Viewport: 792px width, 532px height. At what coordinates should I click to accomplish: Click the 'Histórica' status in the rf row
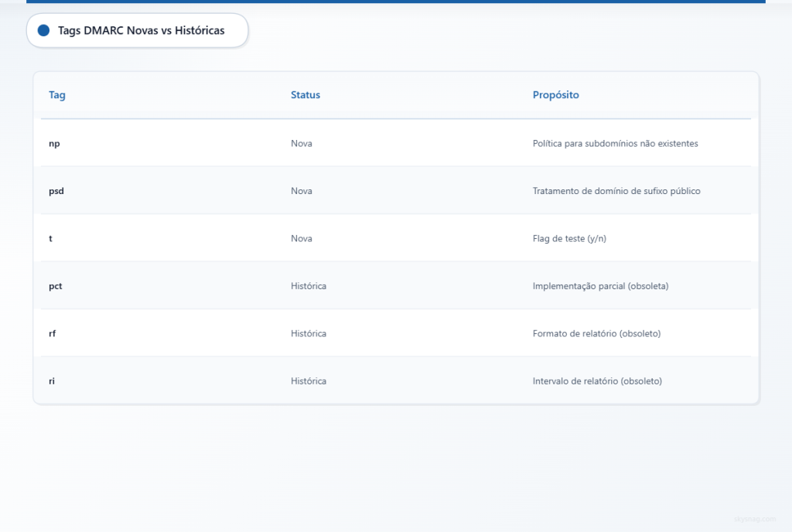coord(308,333)
